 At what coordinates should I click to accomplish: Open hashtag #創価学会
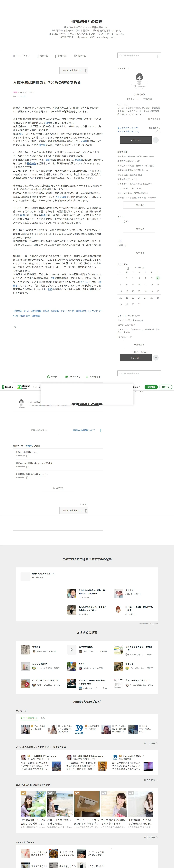click(81, 311)
